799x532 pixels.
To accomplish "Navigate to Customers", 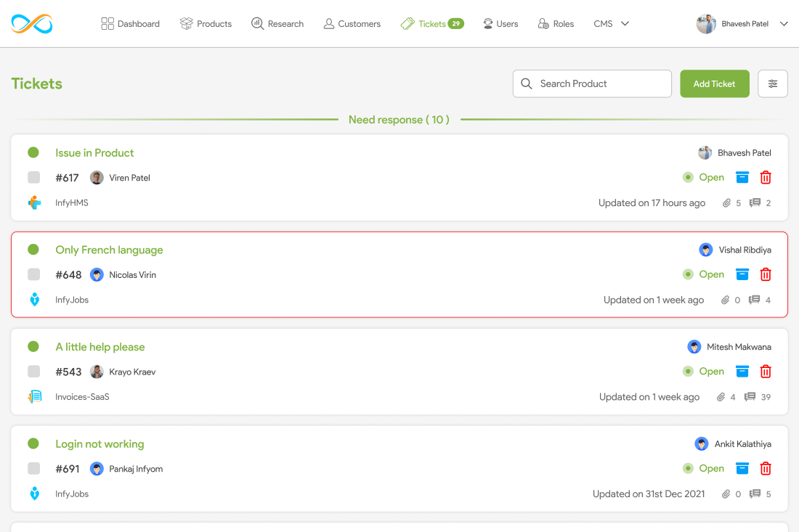I will pyautogui.click(x=352, y=24).
